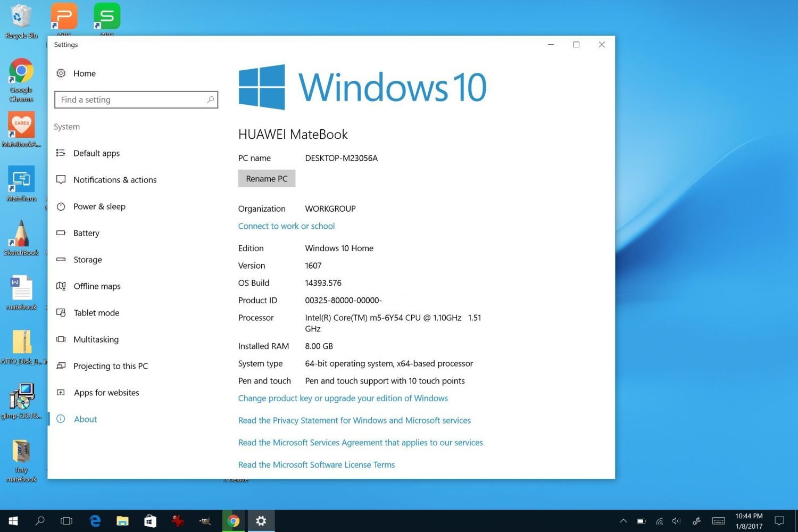The height and width of the screenshot is (532, 798).
Task: Open the taskbar clock and date
Action: [749, 521]
